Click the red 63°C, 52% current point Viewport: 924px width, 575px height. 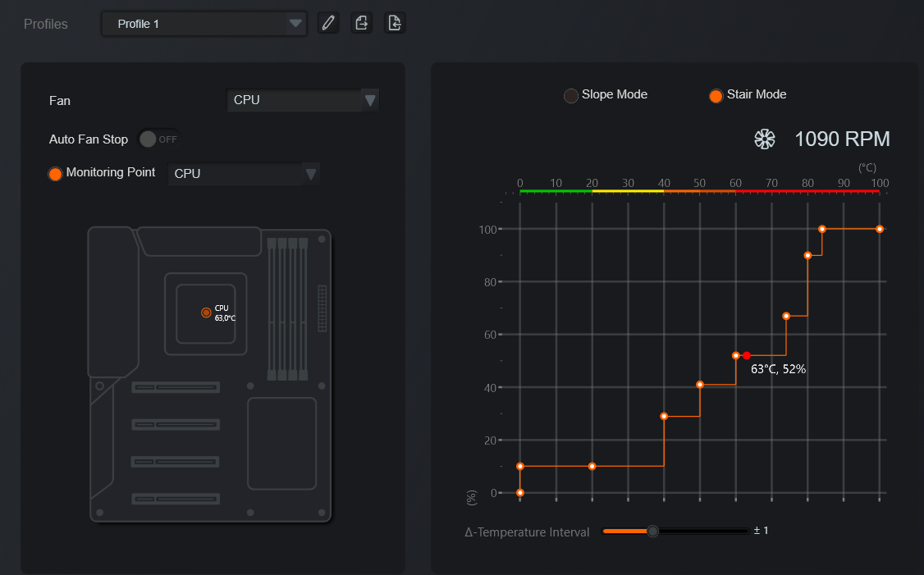(x=747, y=355)
